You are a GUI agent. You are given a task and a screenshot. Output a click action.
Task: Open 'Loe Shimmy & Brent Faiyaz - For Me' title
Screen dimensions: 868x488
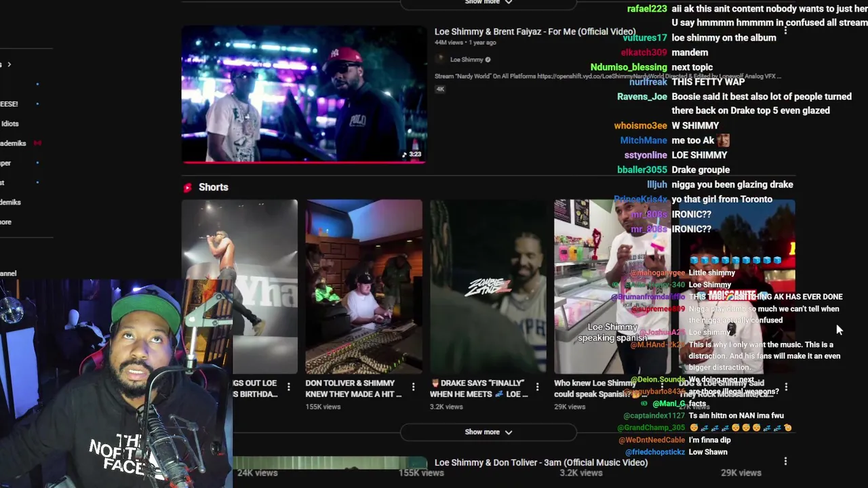tap(535, 31)
